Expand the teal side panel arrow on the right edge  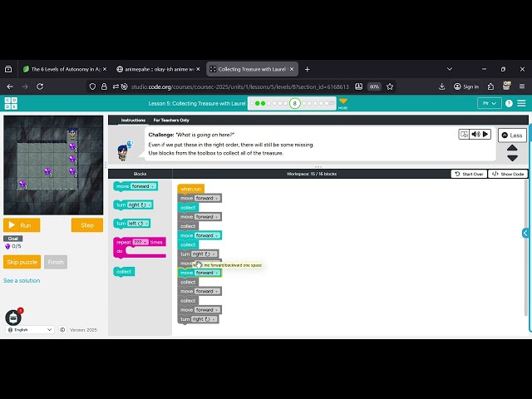pyautogui.click(x=525, y=233)
